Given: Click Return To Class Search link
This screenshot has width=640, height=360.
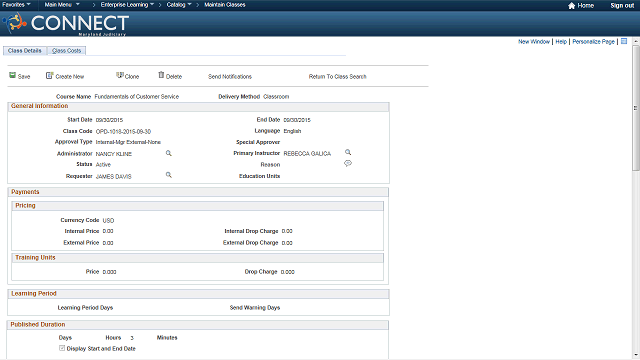Looking at the screenshot, I should click(338, 77).
